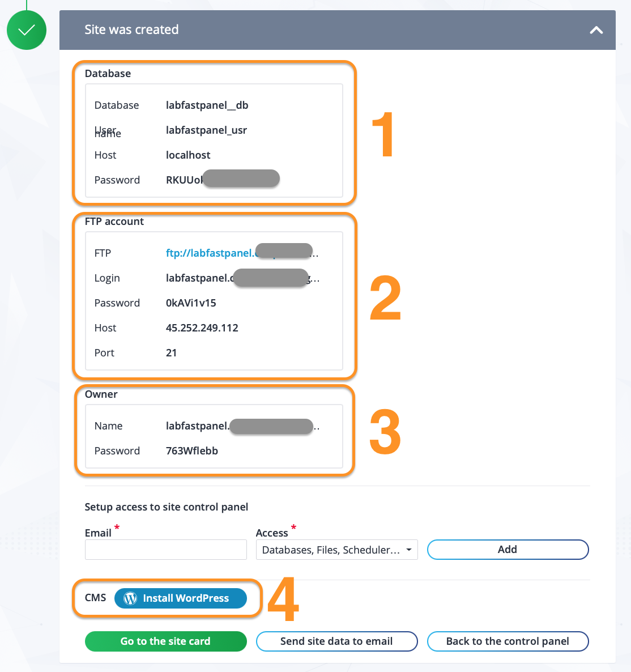Viewport: 631px width, 672px height.
Task: Select database user labfastpanel_usr
Action: [207, 130]
